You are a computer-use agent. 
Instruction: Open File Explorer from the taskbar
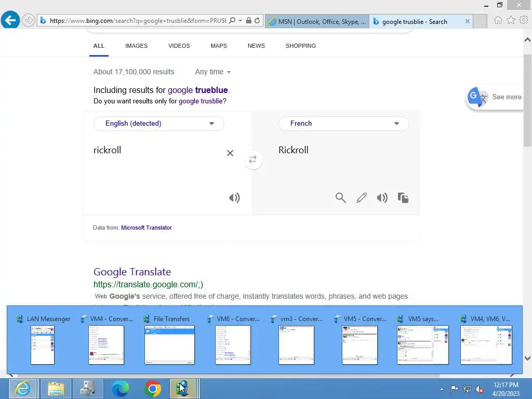click(56, 389)
